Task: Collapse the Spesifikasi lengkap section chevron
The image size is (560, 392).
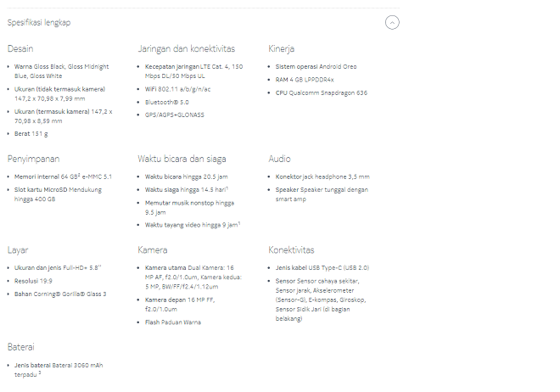Action: tap(392, 23)
